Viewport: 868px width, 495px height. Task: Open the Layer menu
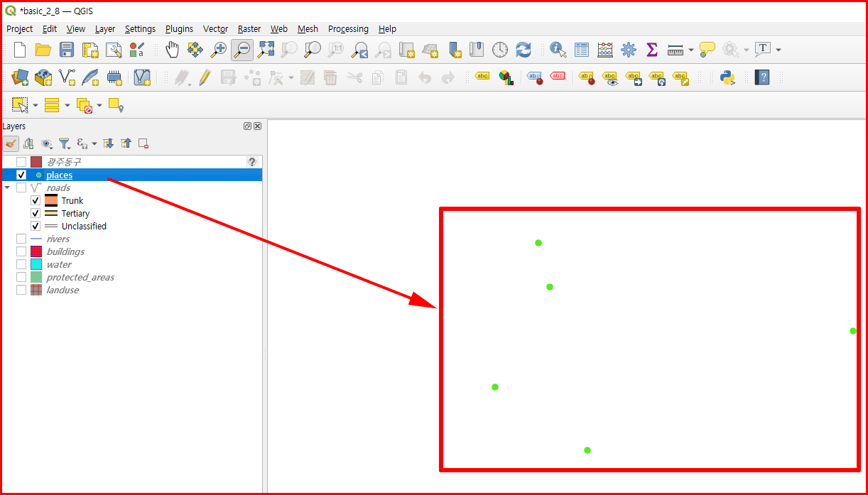coord(105,29)
